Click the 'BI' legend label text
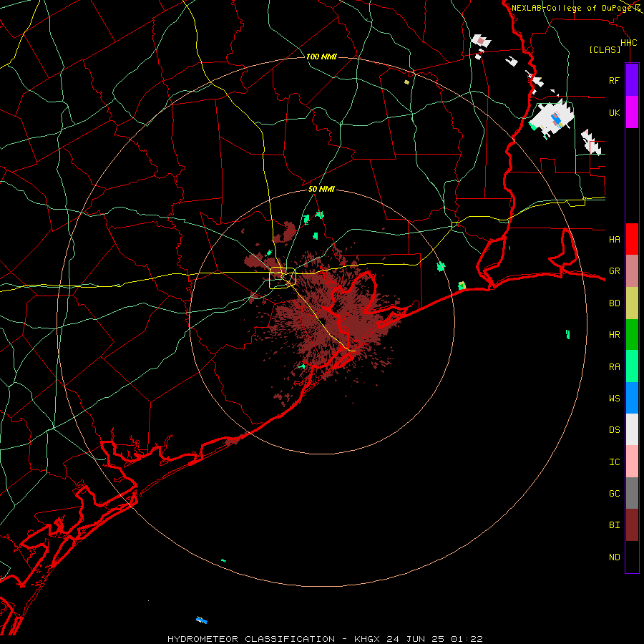644x644 pixels. coord(614,525)
